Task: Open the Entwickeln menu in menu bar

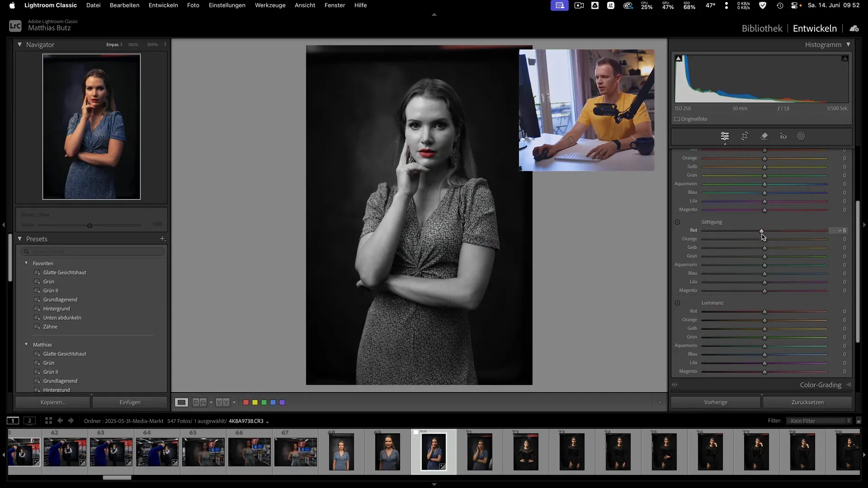Action: 163,5
